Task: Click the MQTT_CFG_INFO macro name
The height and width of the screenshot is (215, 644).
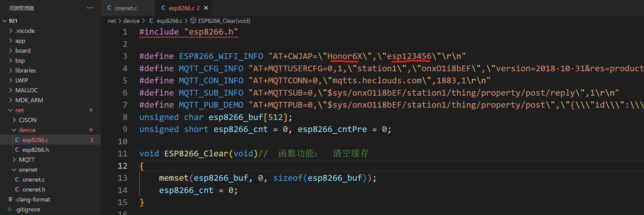Action: 211,69
